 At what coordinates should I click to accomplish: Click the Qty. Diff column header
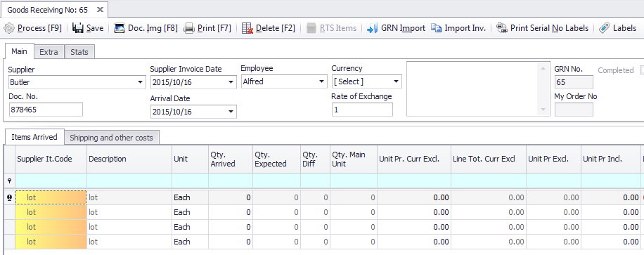click(x=316, y=159)
